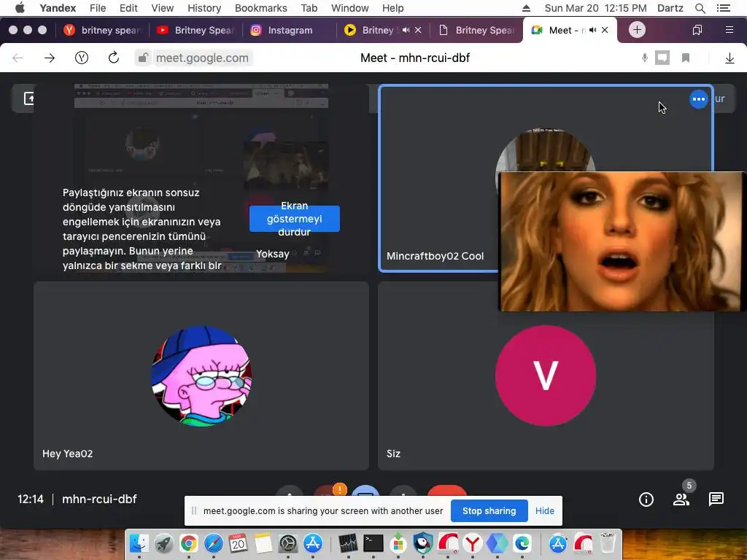The width and height of the screenshot is (747, 560).
Task: Click the browser forward arrow
Action: [50, 58]
